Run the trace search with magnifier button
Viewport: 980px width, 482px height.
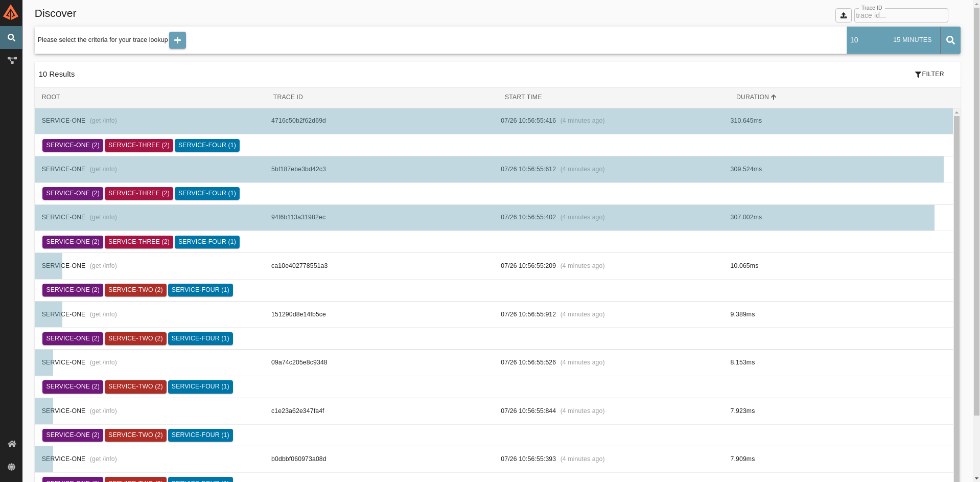coord(950,40)
